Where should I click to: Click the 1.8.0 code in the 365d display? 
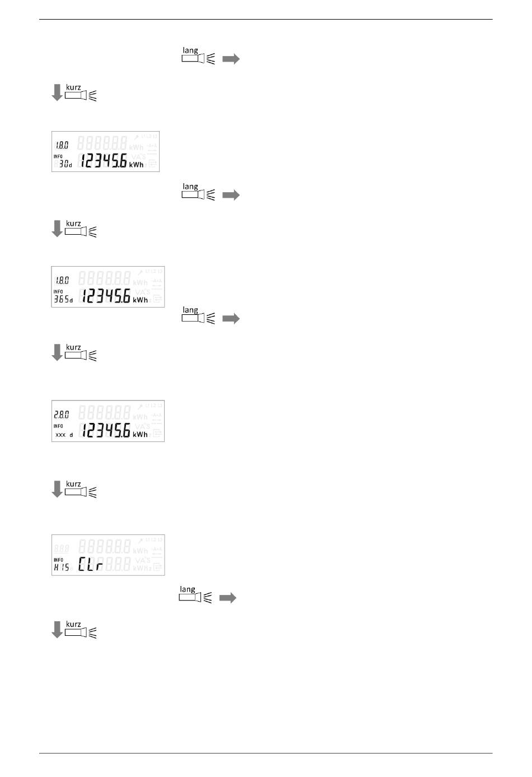62,280
